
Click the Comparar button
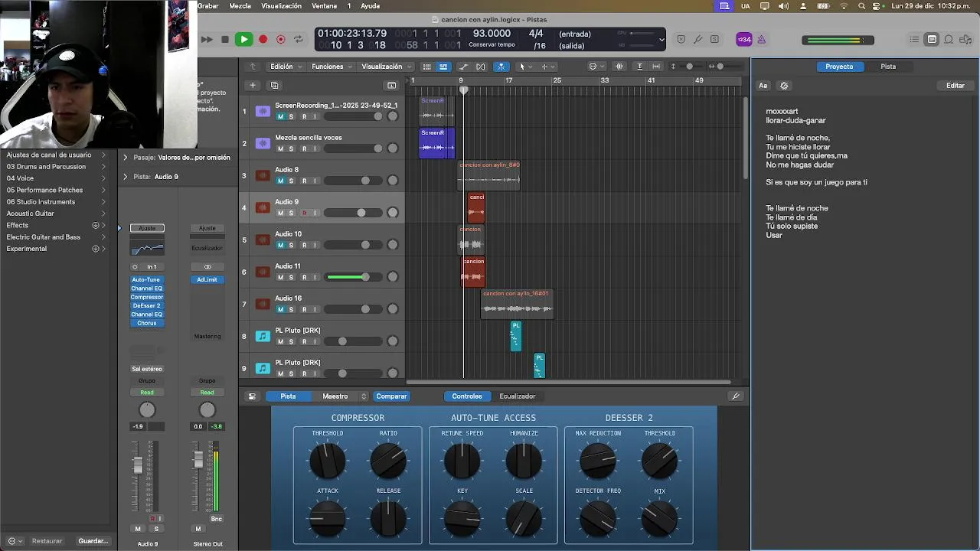pyautogui.click(x=391, y=396)
